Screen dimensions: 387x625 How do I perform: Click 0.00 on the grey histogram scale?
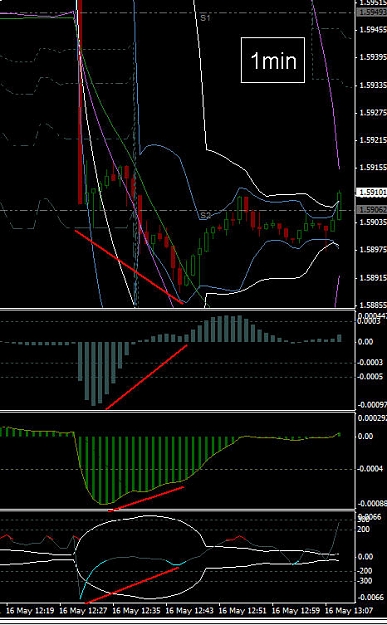tap(365, 342)
